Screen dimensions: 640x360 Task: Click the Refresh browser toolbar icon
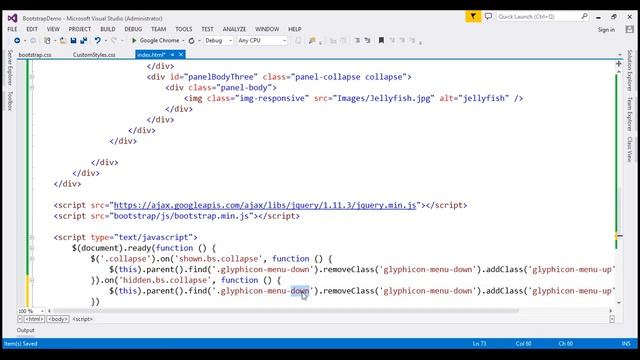pos(191,40)
